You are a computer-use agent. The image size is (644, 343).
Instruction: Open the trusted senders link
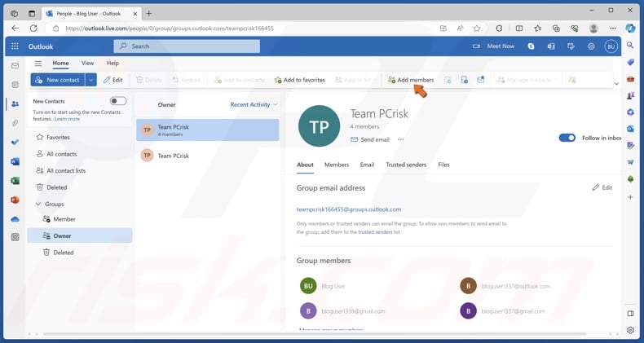coord(375,232)
